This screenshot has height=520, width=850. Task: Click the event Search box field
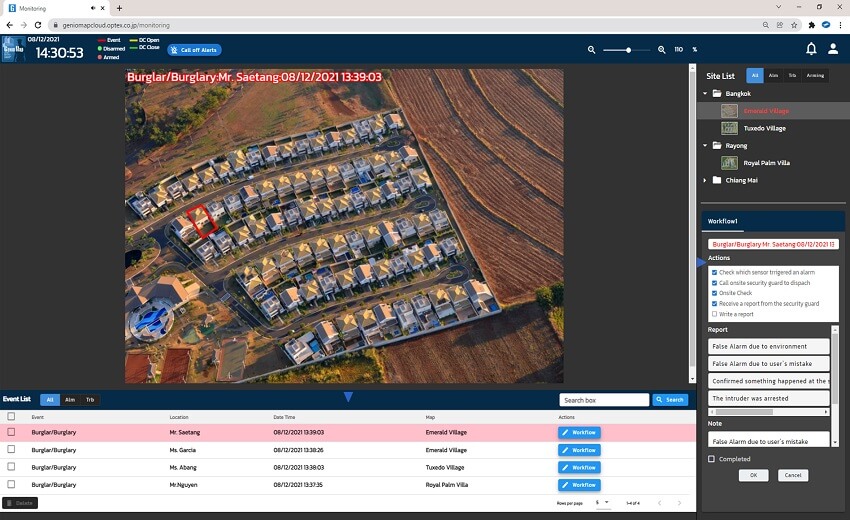pyautogui.click(x=604, y=400)
